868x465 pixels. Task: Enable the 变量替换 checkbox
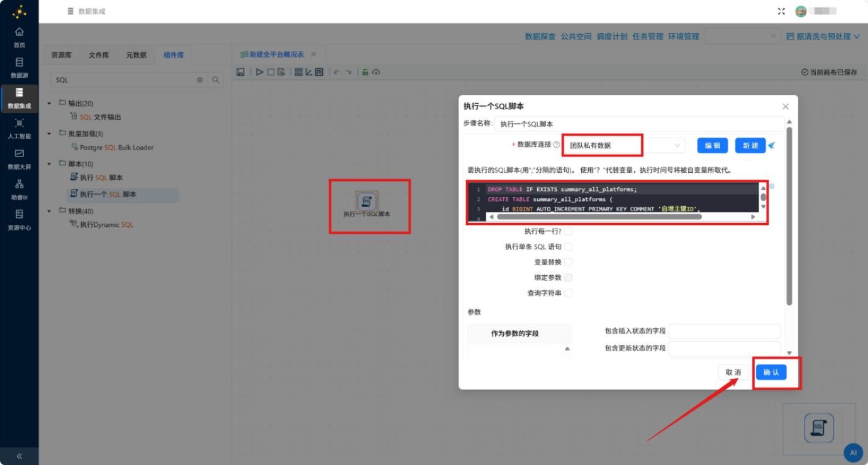click(x=569, y=262)
